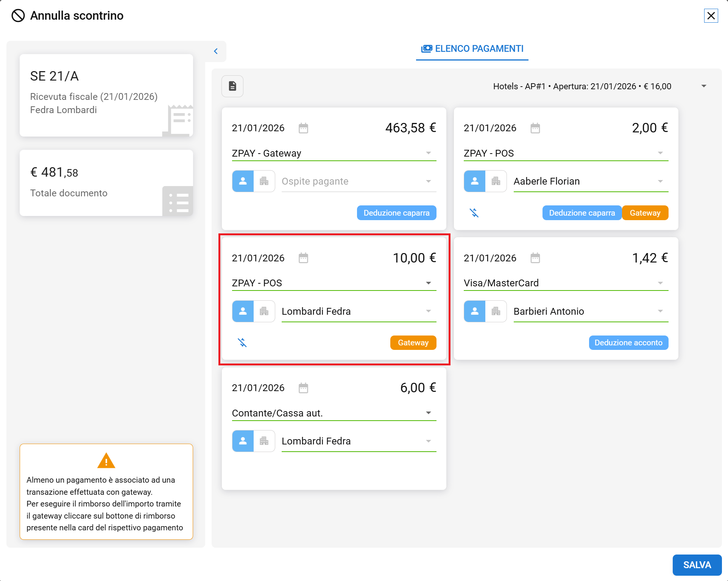
Task: Open calendar icon on 2,00 € payment
Action: (x=535, y=128)
